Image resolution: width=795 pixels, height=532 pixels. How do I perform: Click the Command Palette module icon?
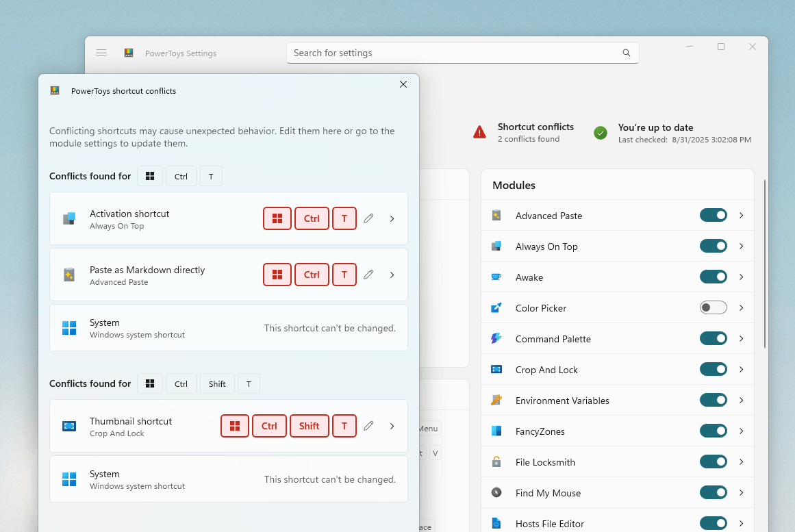click(496, 339)
